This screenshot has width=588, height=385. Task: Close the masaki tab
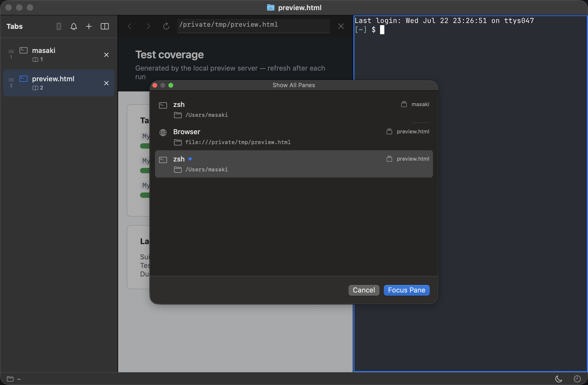(x=106, y=55)
